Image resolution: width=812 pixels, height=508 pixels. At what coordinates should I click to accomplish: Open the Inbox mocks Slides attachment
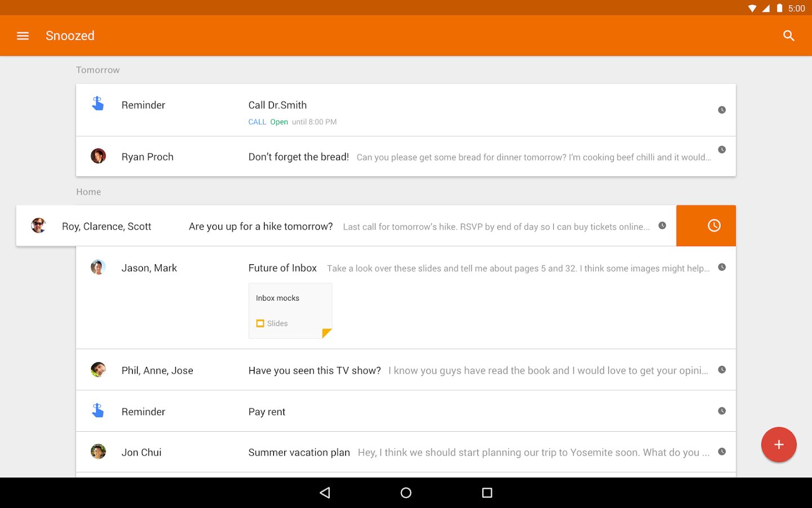point(290,310)
